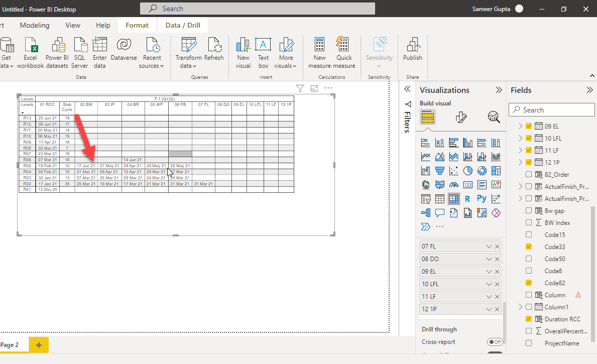Open the Help tab

click(103, 25)
